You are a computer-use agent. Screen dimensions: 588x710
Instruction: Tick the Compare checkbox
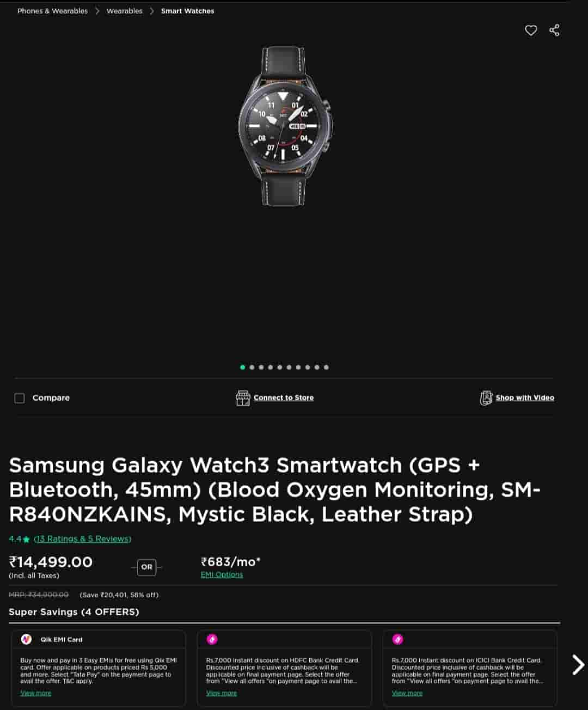[x=20, y=398]
